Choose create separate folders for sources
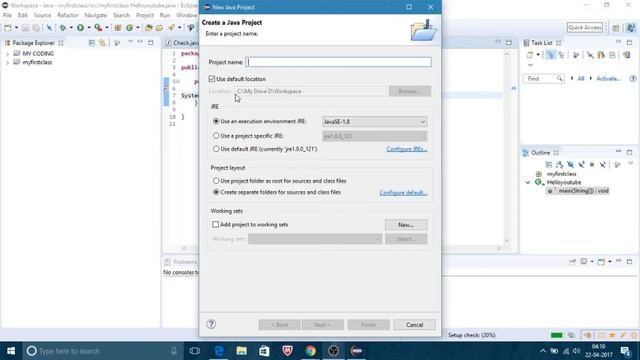640x360 pixels. [x=216, y=192]
